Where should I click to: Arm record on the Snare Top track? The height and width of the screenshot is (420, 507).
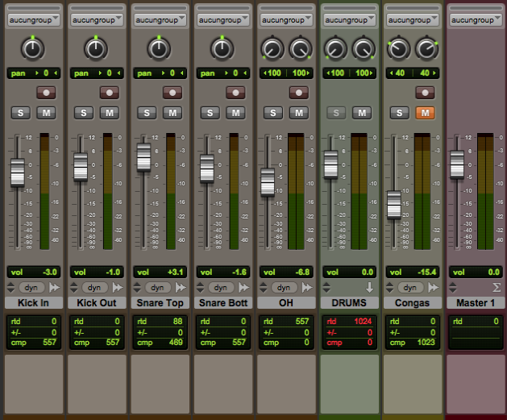click(x=172, y=93)
